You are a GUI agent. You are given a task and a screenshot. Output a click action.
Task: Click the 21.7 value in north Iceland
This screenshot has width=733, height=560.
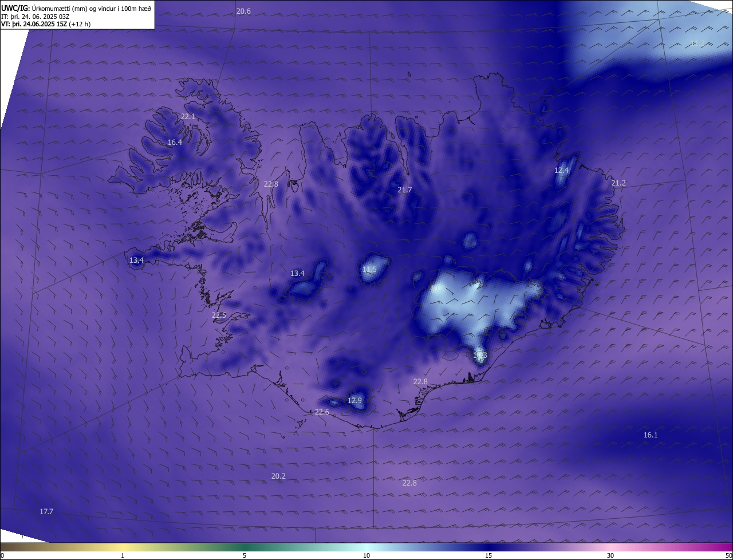pyautogui.click(x=404, y=190)
